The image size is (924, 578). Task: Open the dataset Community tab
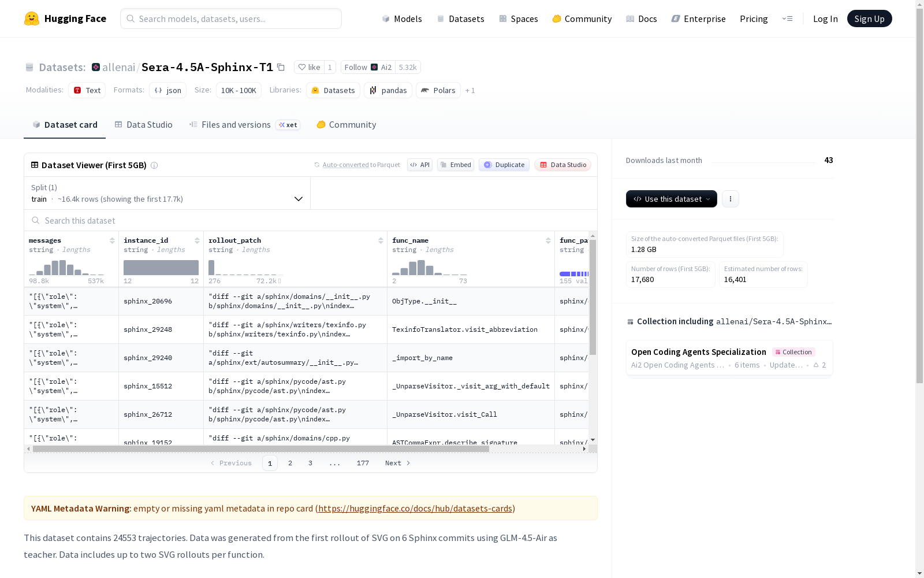tap(346, 125)
